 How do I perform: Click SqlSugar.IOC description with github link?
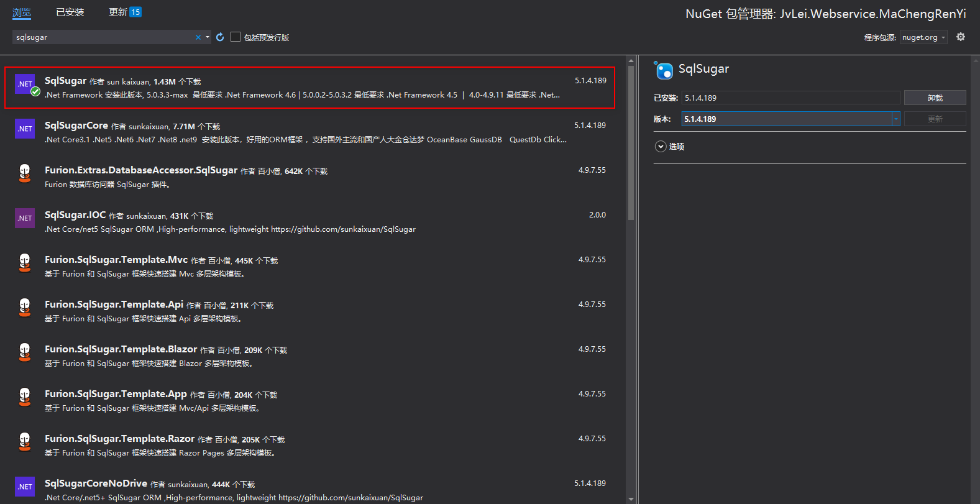(x=231, y=229)
